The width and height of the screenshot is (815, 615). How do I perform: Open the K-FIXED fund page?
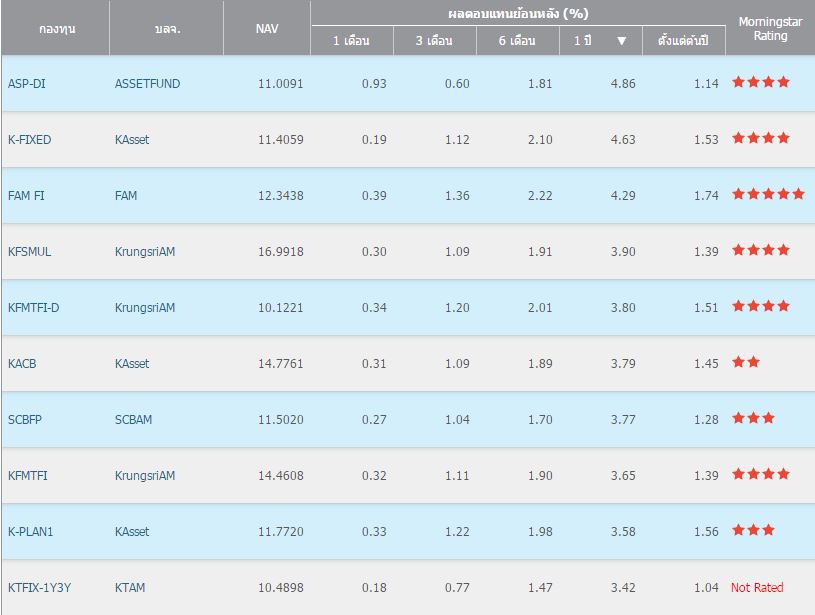[29, 139]
